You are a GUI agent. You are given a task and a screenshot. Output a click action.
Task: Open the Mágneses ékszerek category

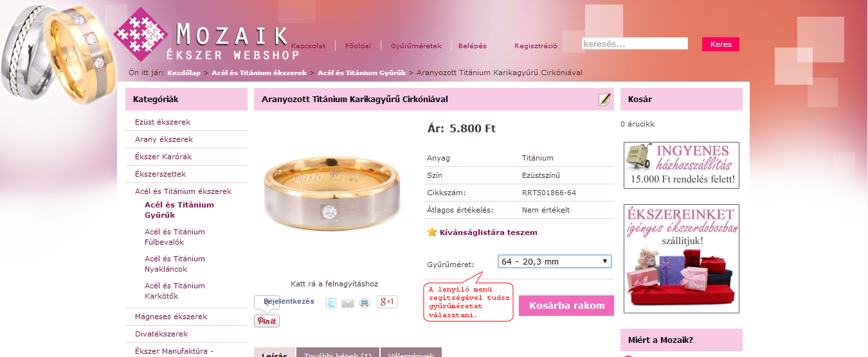[x=170, y=317]
